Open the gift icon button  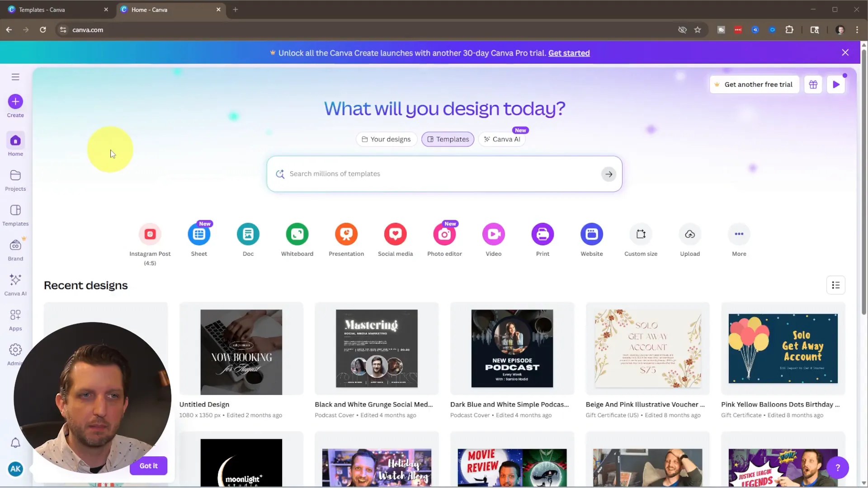[813, 84]
